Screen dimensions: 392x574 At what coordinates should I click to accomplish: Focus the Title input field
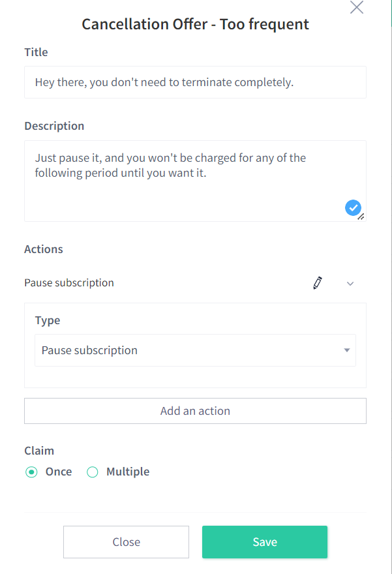click(x=195, y=82)
